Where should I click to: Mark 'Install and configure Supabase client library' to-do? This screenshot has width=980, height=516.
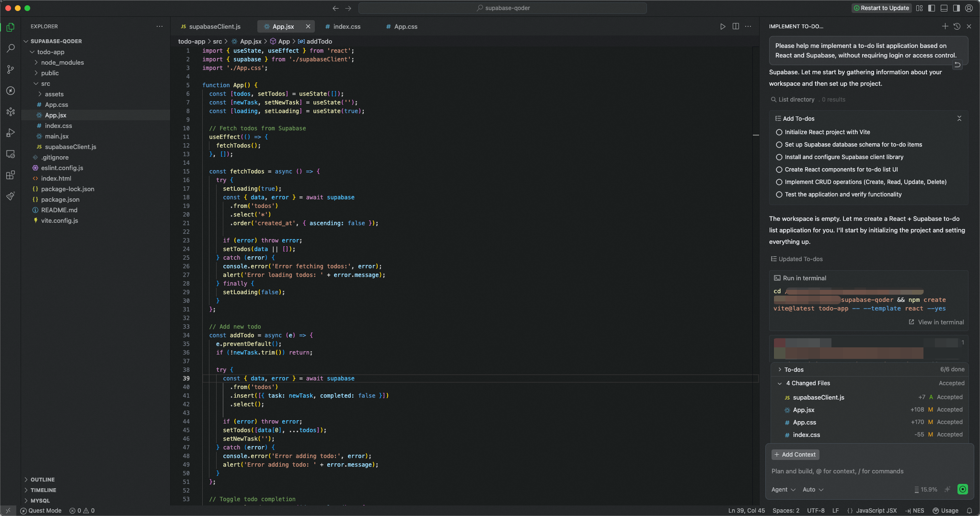(779, 157)
